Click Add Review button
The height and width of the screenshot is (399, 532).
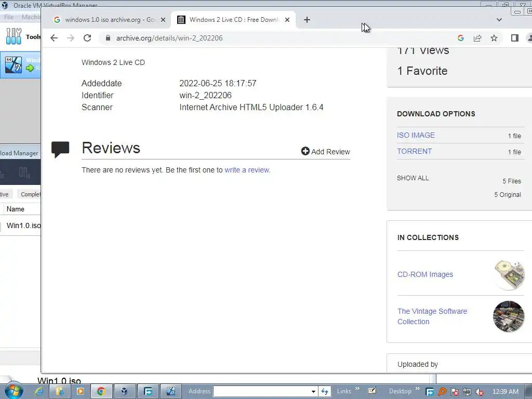[x=325, y=151]
